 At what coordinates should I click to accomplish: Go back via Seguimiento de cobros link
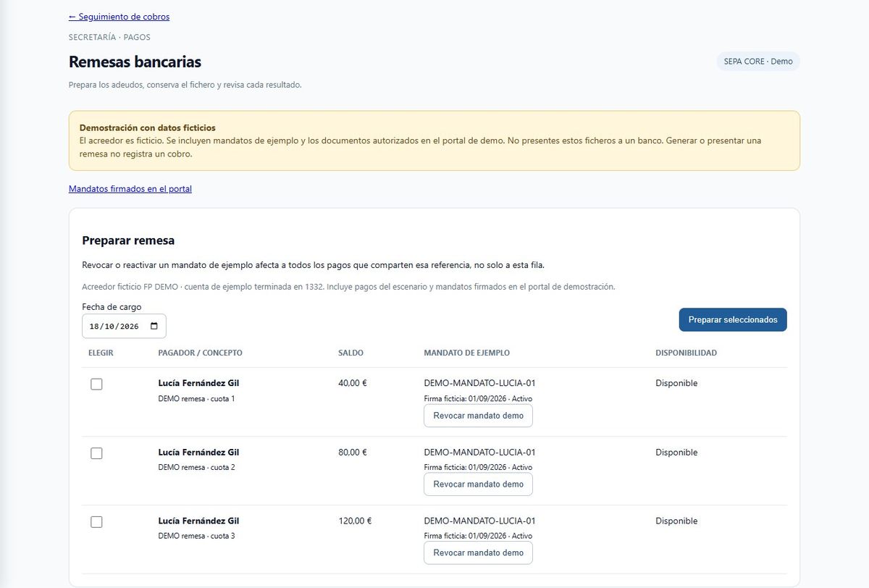click(x=119, y=17)
